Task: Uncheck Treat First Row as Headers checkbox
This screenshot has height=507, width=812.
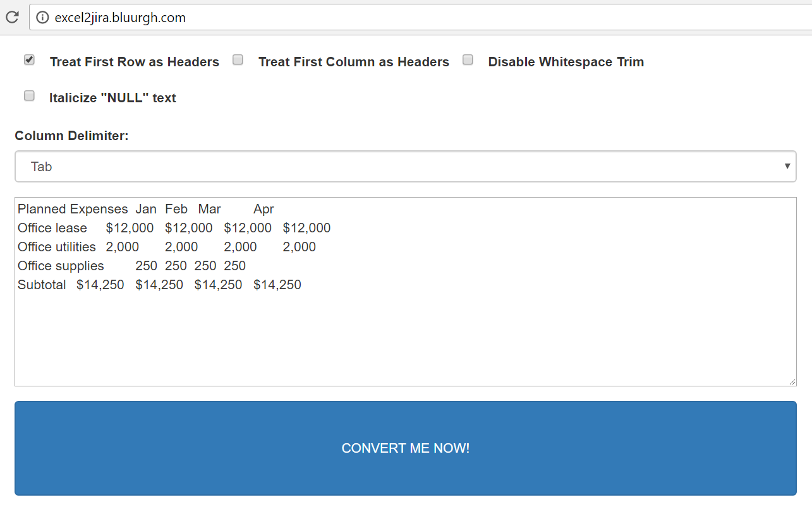Action: click(29, 60)
